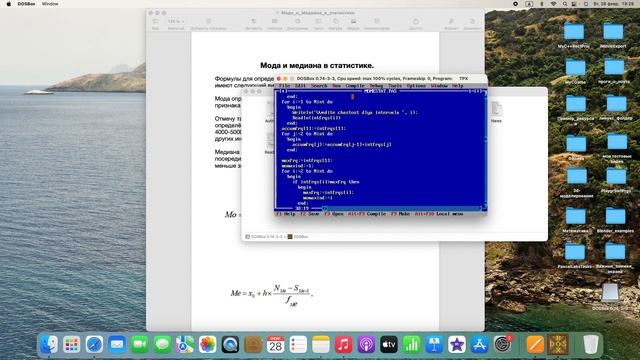This screenshot has width=640, height=360.
Task: Click DOSBox folder in Finder path bar
Action: point(298,237)
